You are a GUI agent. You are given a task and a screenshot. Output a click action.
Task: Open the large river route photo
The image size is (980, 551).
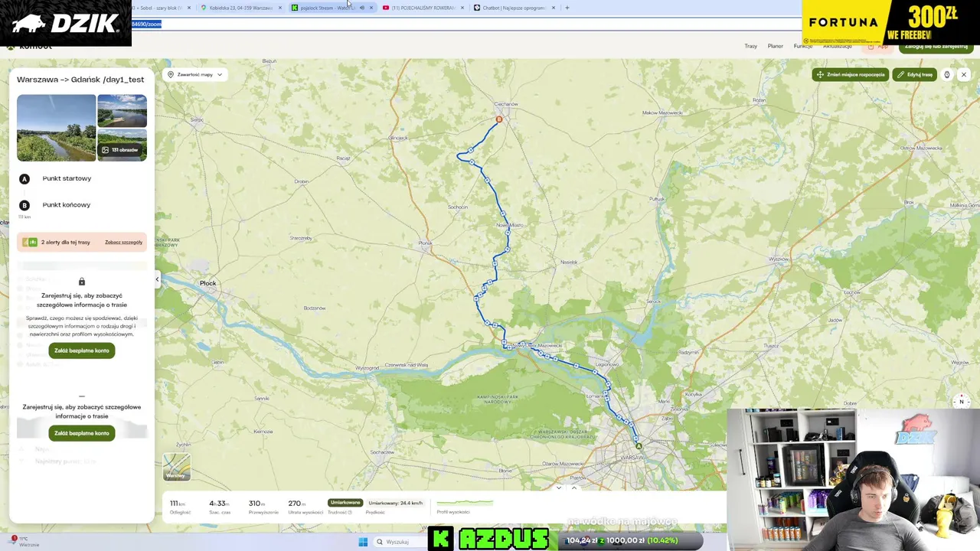57,127
